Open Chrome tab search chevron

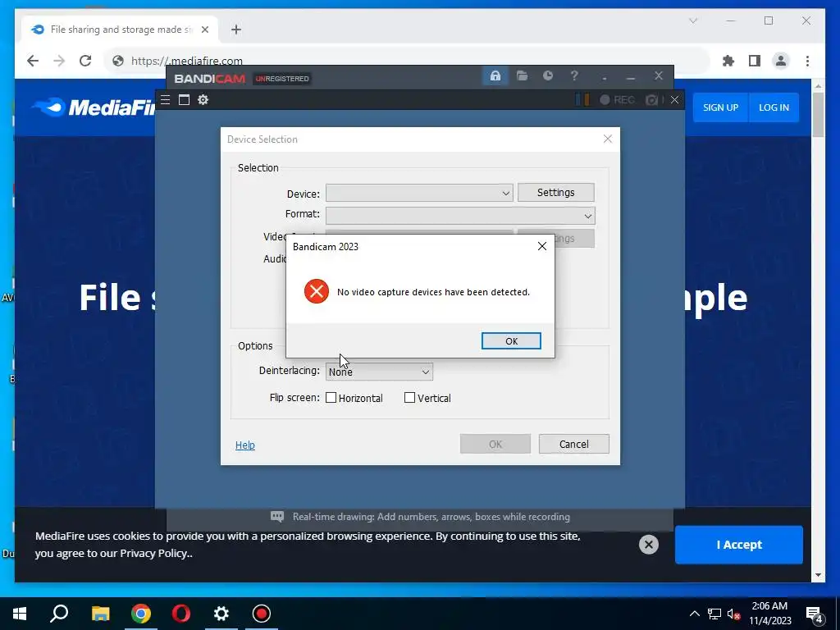(693, 21)
